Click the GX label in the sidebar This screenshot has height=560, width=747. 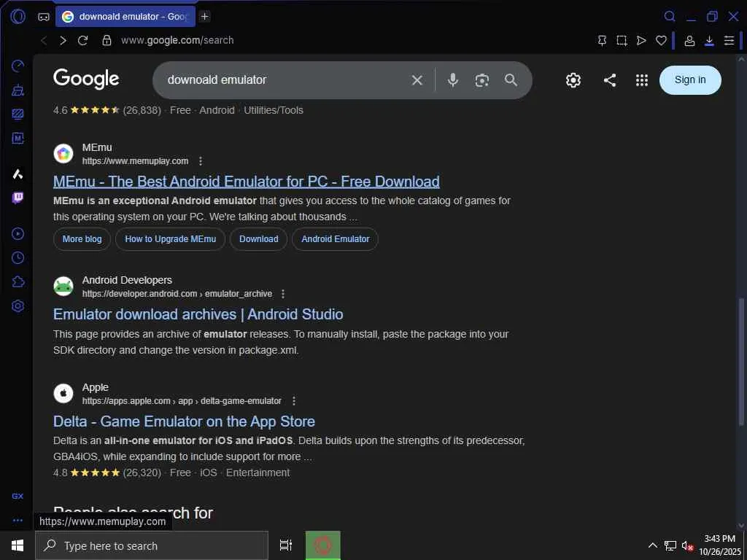18,496
